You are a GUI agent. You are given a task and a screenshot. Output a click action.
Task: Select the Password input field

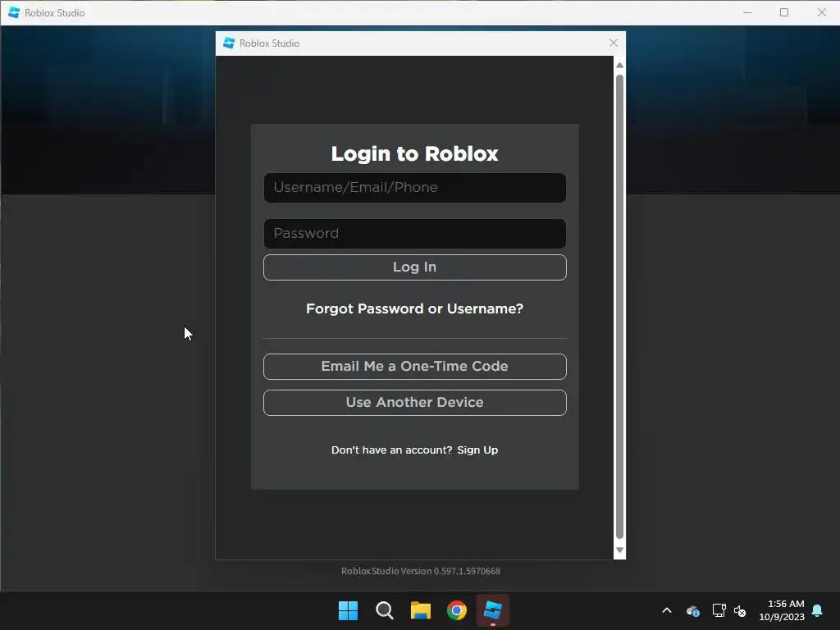tap(414, 234)
